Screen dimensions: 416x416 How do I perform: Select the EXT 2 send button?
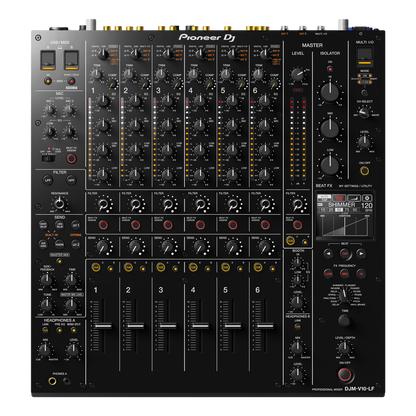coord(76,244)
